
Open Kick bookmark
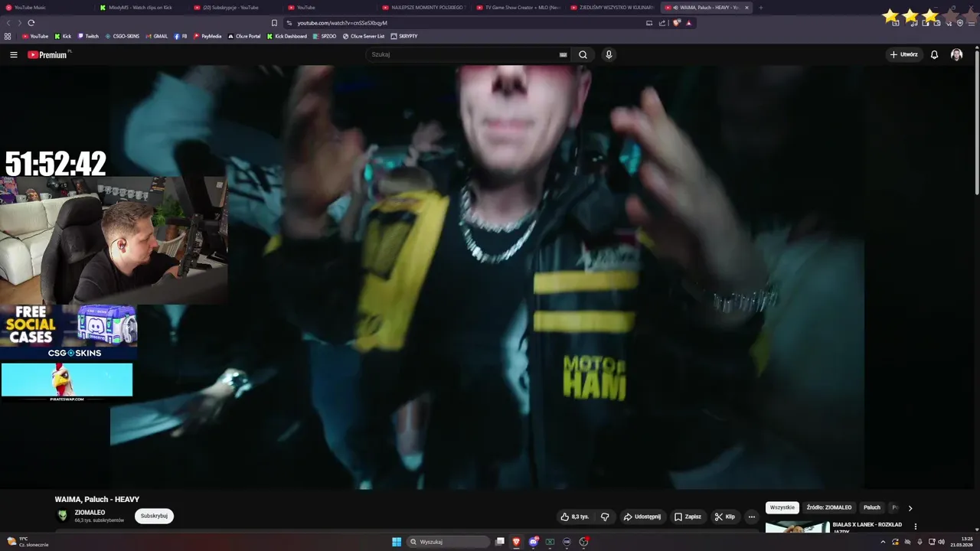tap(63, 36)
